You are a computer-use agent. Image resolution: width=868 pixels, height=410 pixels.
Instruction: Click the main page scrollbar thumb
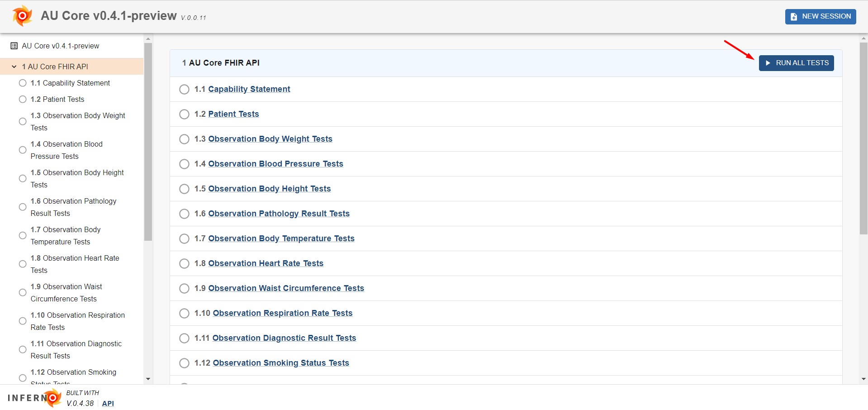[863, 138]
